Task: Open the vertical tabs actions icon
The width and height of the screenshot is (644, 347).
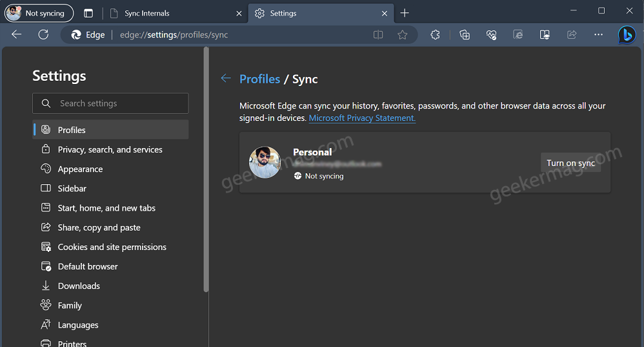Action: [88, 13]
